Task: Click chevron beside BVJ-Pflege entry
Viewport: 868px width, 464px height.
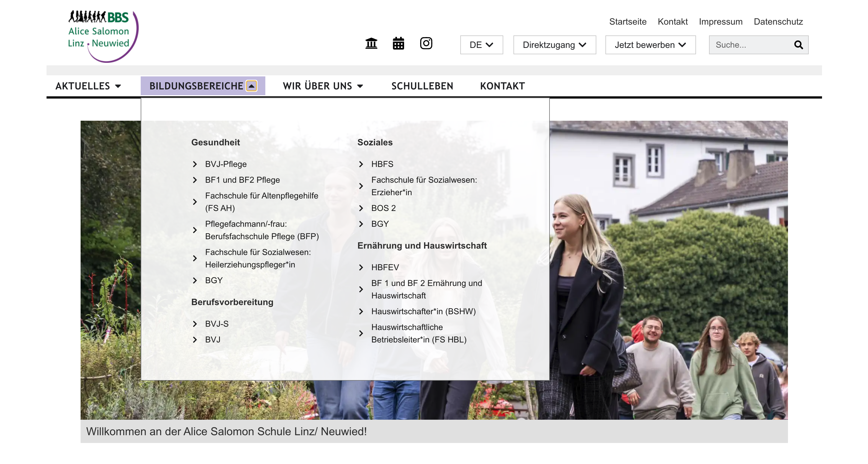Action: (x=195, y=164)
